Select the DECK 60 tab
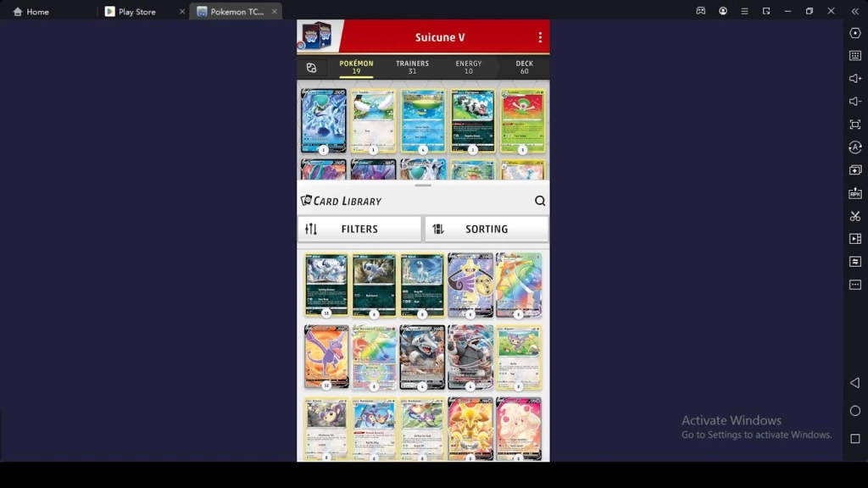 click(524, 65)
